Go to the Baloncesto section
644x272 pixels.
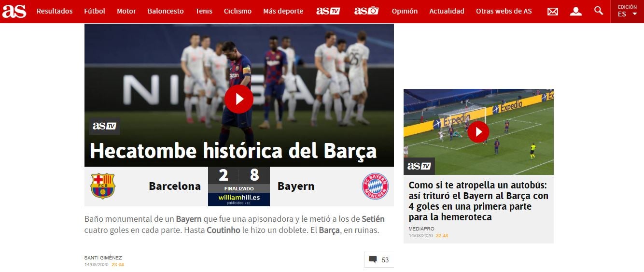pyautogui.click(x=166, y=11)
